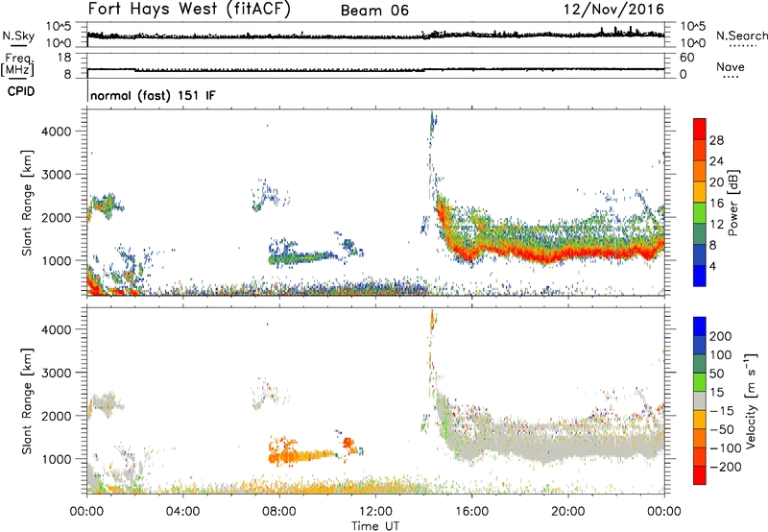Click the 1000 tick on velocity panel
Image resolution: width=768 pixels, height=532 pixels.
coord(57,459)
